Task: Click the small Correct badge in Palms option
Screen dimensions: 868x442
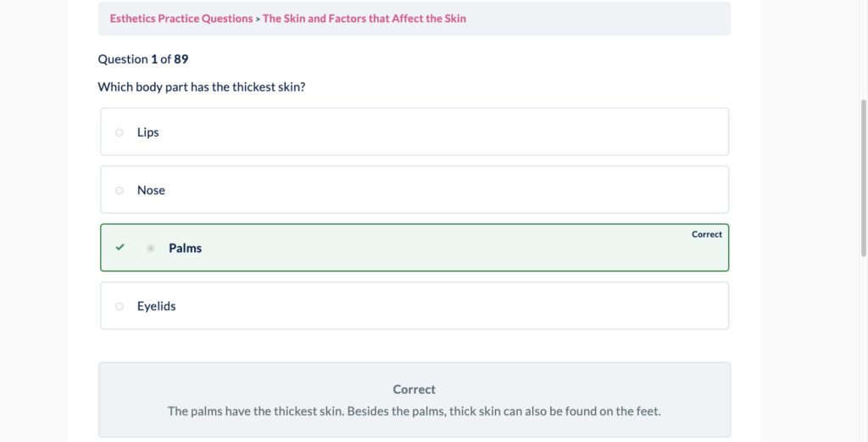Action: pyautogui.click(x=706, y=234)
